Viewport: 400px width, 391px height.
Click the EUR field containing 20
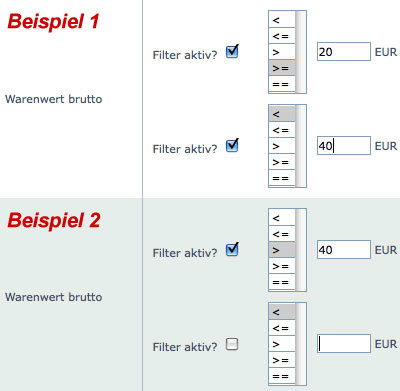[x=344, y=52]
